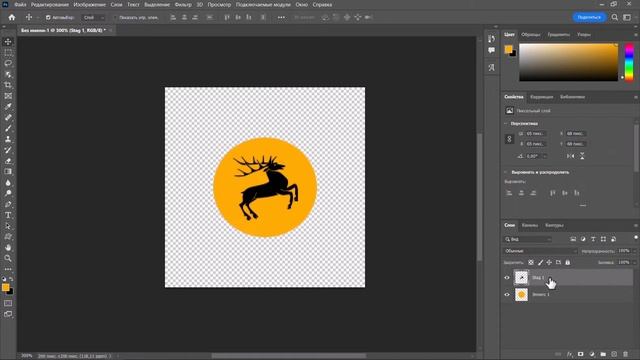Select the Spot Healing Brush tool
The height and width of the screenshot is (360, 640).
pos(8,118)
